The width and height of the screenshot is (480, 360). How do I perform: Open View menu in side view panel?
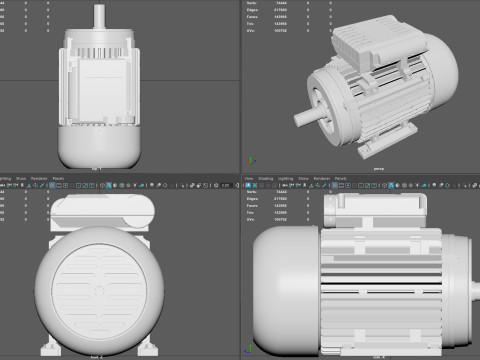coord(249,178)
